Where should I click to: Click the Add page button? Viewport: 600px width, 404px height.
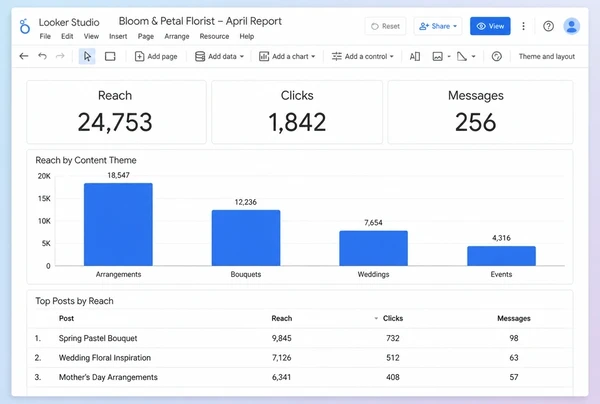(156, 57)
